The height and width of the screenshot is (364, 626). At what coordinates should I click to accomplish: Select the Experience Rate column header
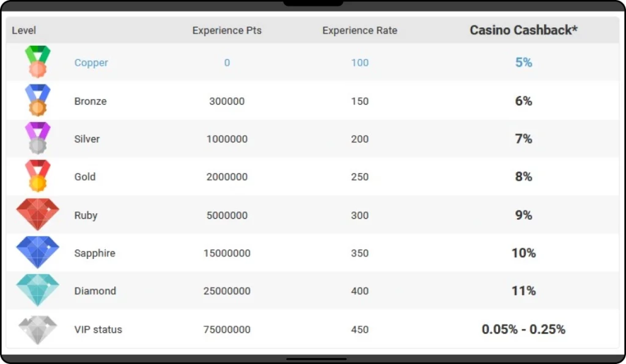click(359, 31)
